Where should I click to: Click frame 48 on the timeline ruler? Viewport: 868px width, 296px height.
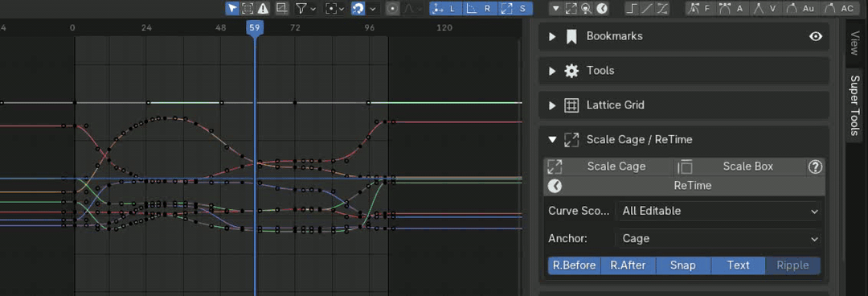220,27
